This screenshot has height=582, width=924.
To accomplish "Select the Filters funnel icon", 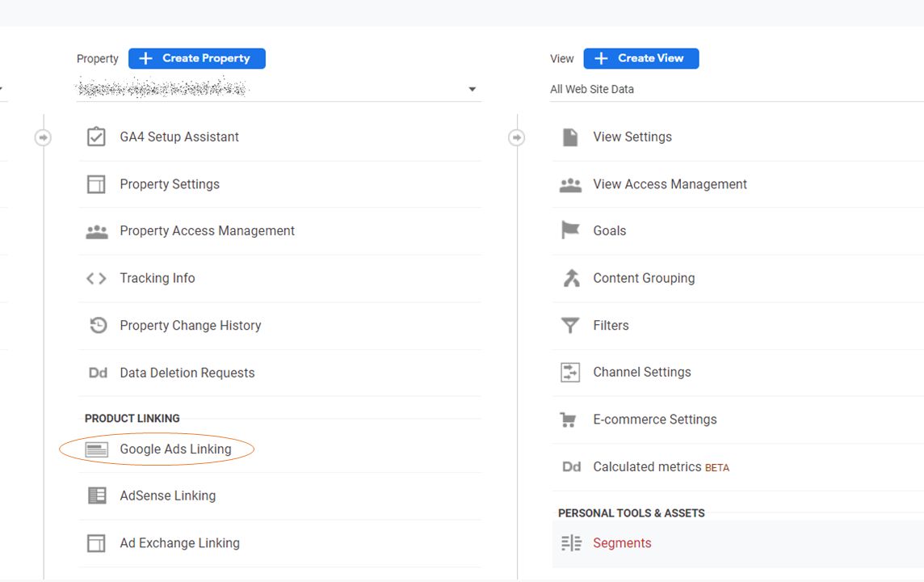I will coord(570,325).
